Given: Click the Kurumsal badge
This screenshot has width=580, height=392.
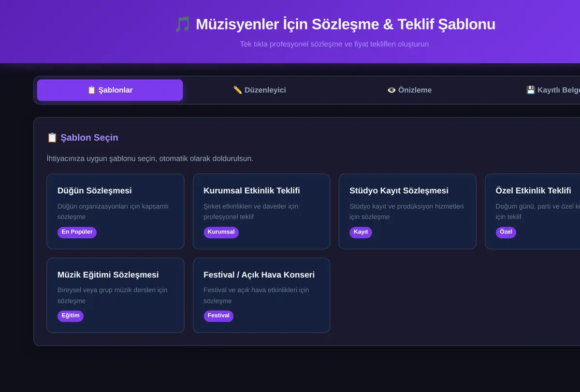Looking at the screenshot, I should 221,232.
